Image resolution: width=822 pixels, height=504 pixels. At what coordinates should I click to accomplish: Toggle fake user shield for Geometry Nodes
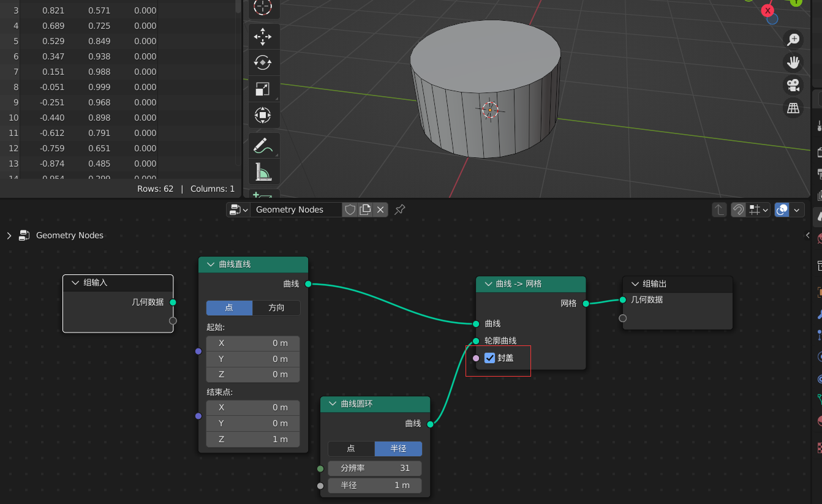pos(350,209)
